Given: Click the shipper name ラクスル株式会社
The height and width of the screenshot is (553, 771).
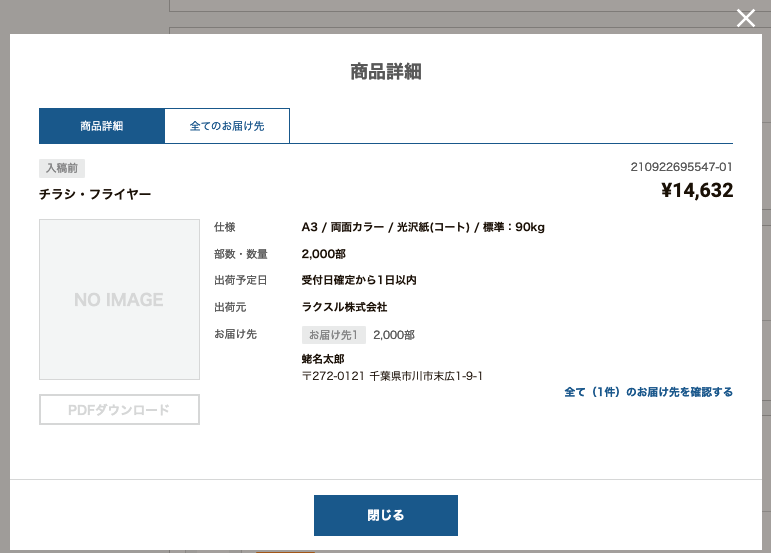Looking at the screenshot, I should (x=344, y=307).
